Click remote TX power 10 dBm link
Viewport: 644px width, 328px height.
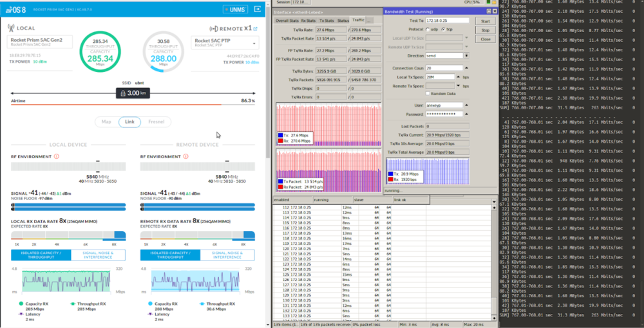[x=252, y=62]
